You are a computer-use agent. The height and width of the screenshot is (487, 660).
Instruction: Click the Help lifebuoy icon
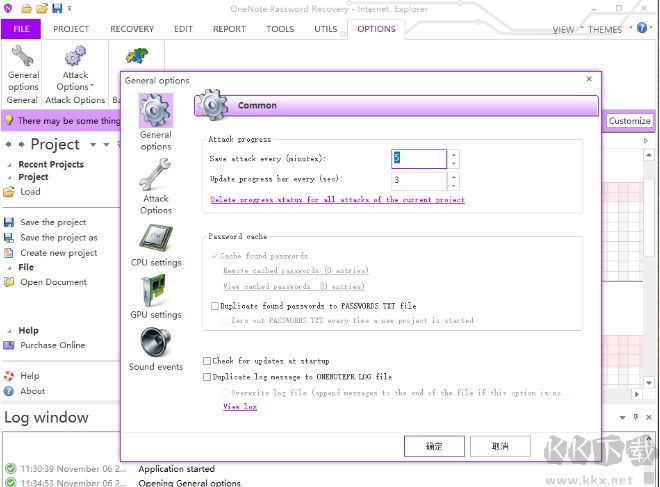pos(9,375)
